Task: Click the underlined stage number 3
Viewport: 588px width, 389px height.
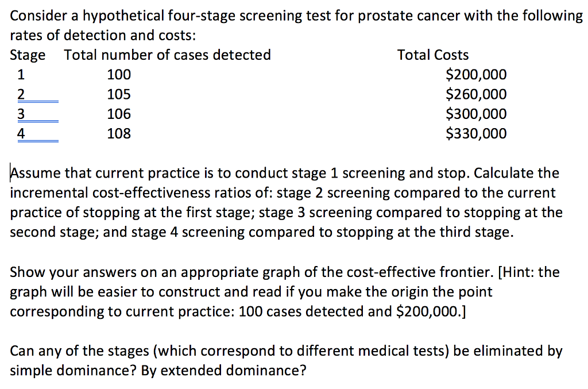Action: coord(21,114)
